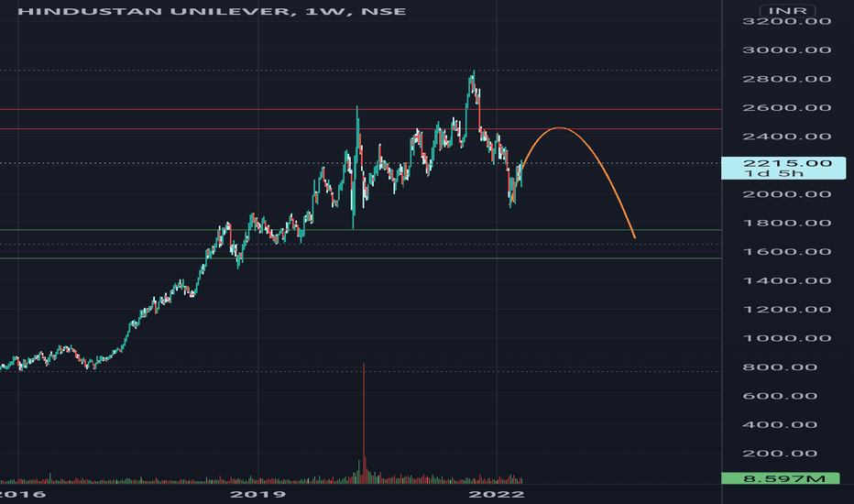Click the 1600.00 price axis label

click(x=787, y=252)
